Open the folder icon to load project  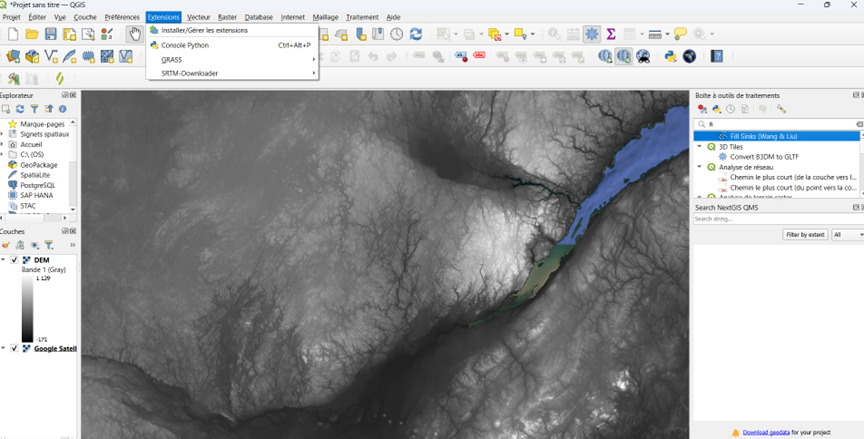[32, 35]
